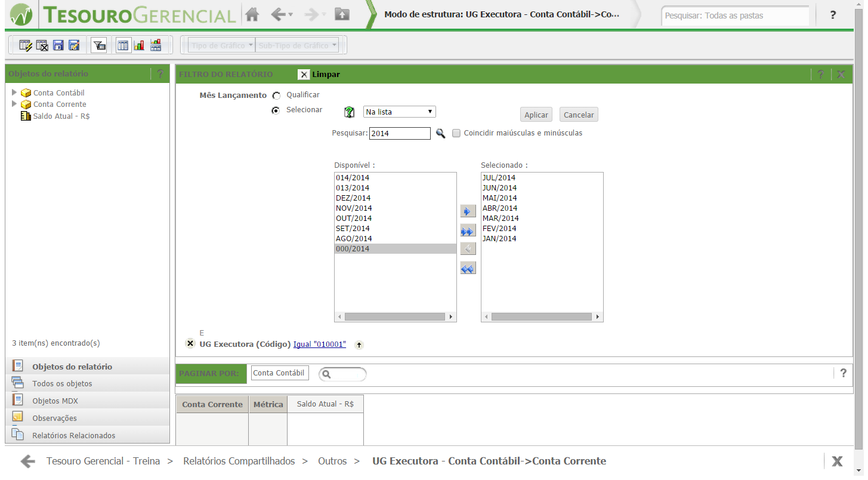Image resolution: width=868 pixels, height=480 pixels.
Task: Click Relatórios Compartilhados in the breadcrumb
Action: 239,461
